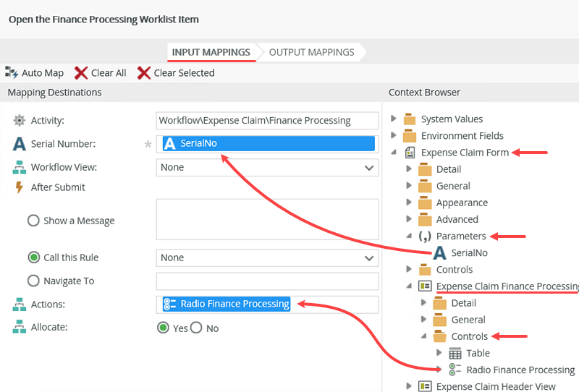Click the Controls folder icon under Finance Processing view
Image resolution: width=579 pixels, height=392 pixels.
tap(439, 336)
